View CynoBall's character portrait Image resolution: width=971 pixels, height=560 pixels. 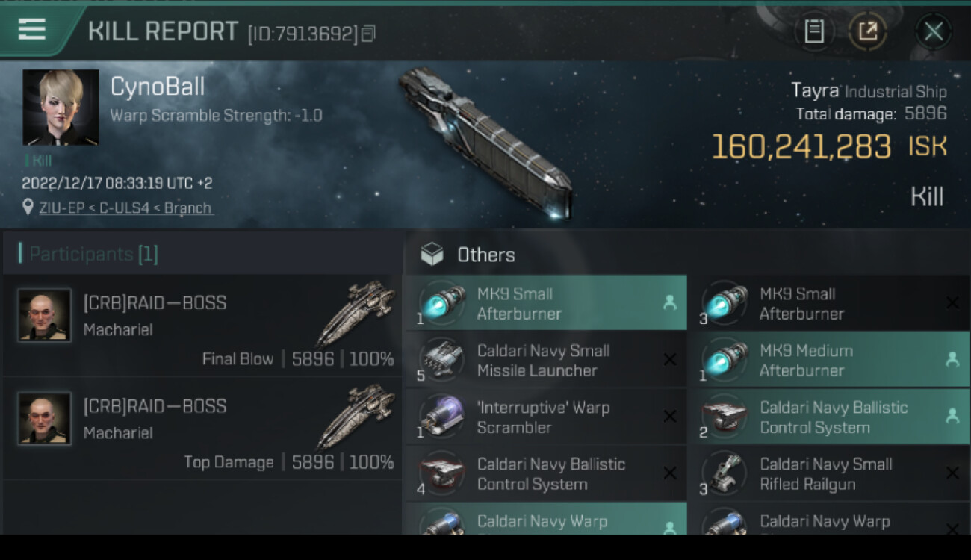[x=61, y=108]
